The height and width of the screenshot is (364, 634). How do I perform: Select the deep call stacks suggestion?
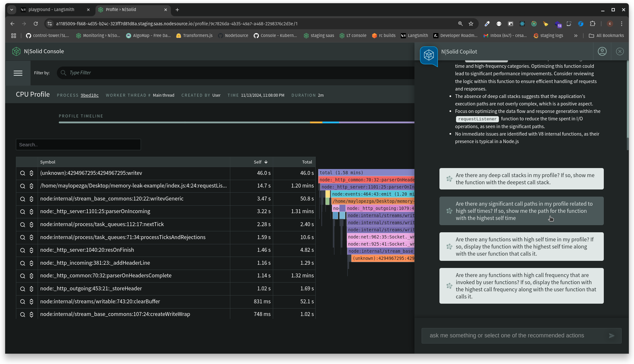(x=521, y=179)
